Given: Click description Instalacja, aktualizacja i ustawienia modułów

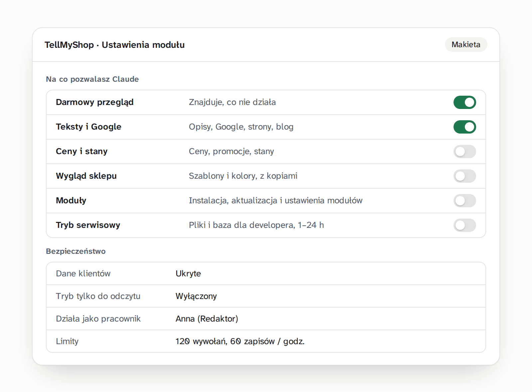Looking at the screenshot, I should click(276, 201).
